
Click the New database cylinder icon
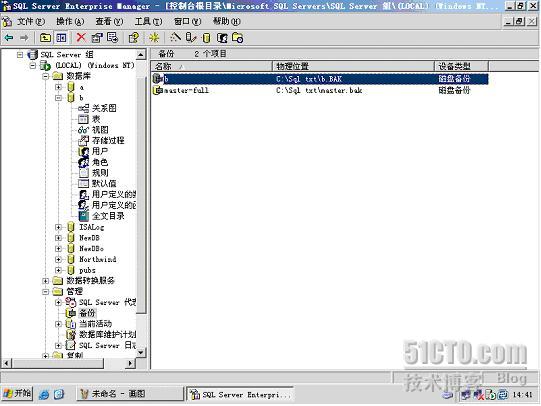(206, 38)
